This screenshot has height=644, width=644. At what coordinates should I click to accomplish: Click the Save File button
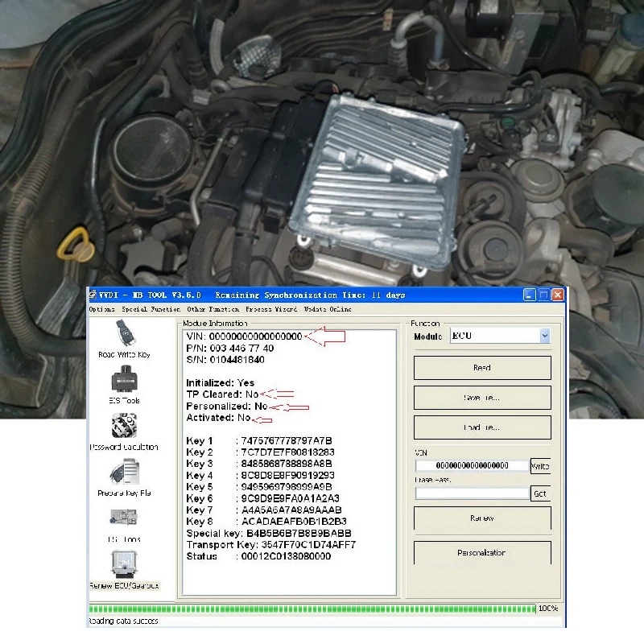[x=481, y=398]
